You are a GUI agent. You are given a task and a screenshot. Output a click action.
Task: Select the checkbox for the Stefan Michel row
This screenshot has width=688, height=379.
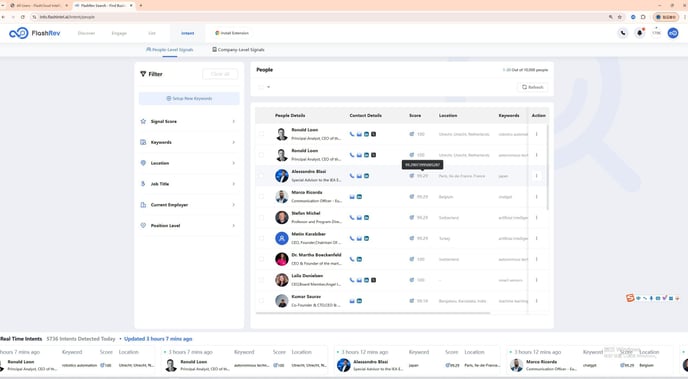pyautogui.click(x=262, y=218)
